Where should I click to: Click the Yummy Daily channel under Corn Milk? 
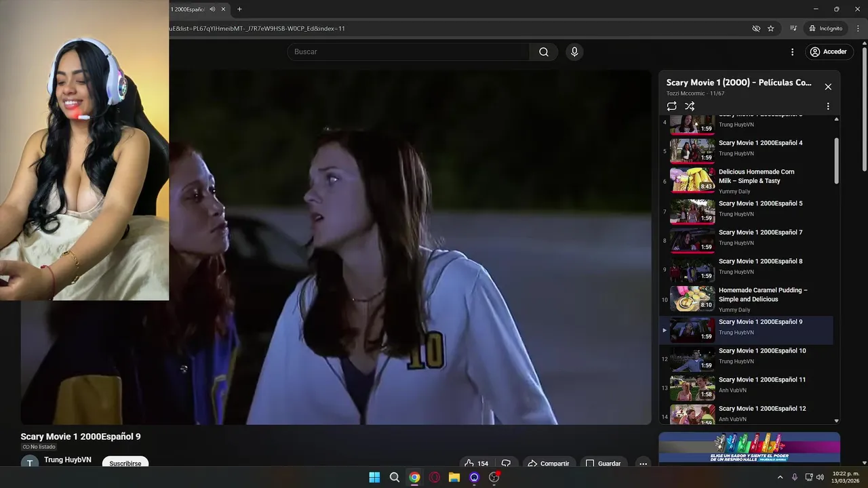[x=734, y=191]
